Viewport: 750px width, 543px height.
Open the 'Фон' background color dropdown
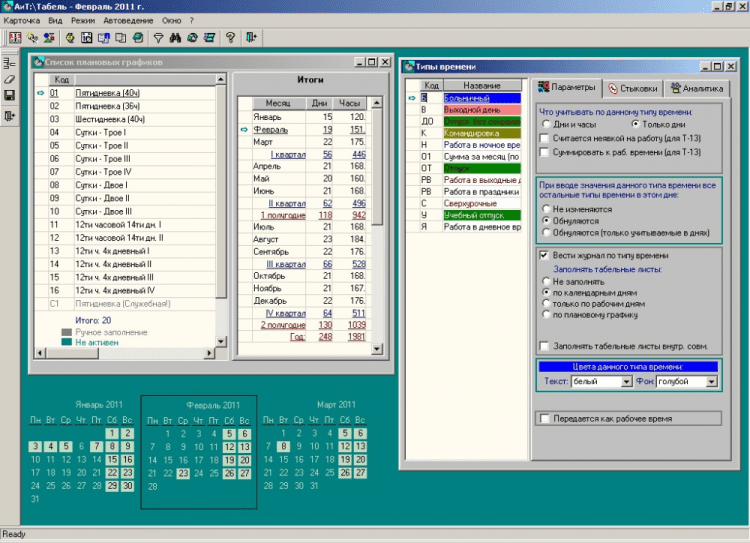[x=712, y=381]
